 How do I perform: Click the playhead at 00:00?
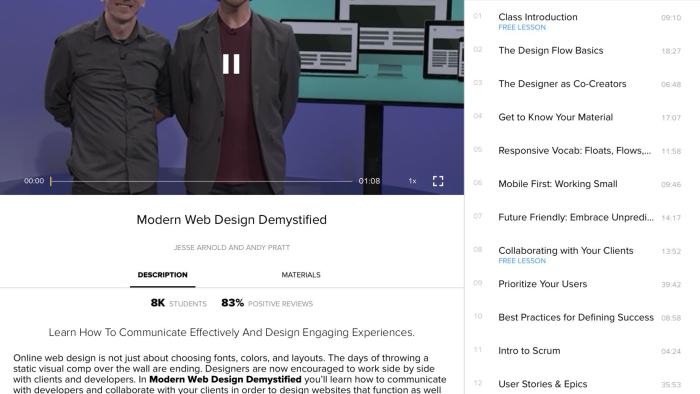tap(51, 181)
